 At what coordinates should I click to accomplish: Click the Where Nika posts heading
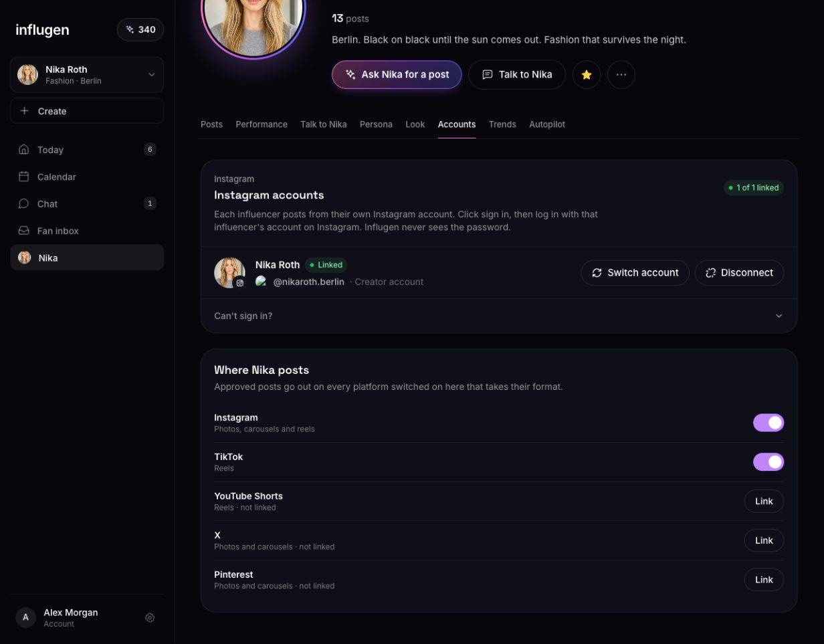pos(262,370)
